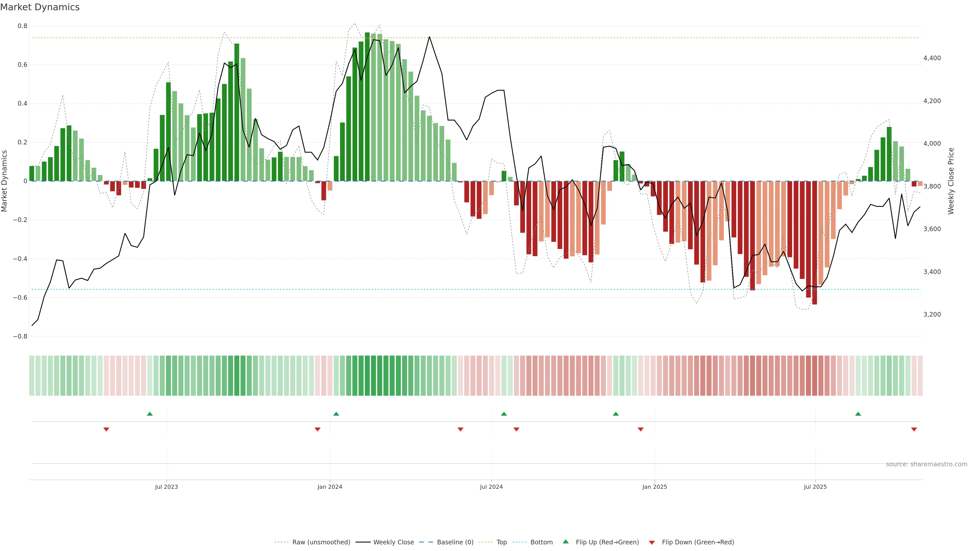The width and height of the screenshot is (980, 551).
Task: Click the rightmost red Flip Down triangle marker
Action: point(914,429)
